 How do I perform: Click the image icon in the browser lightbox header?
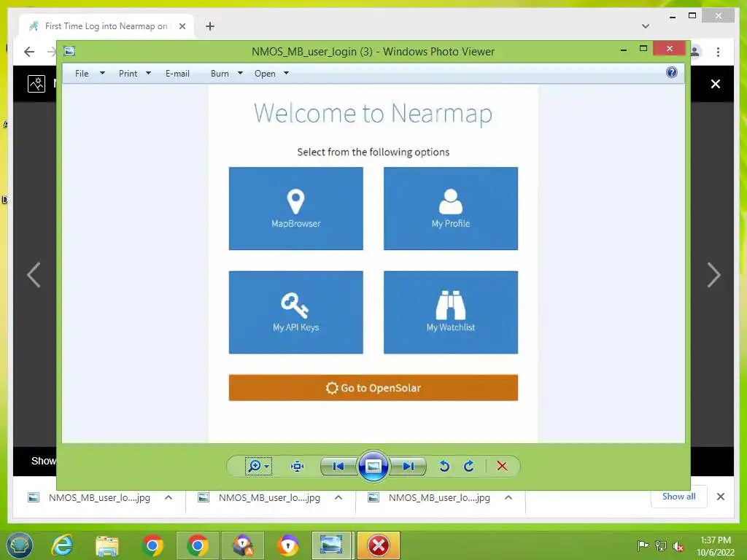click(36, 84)
